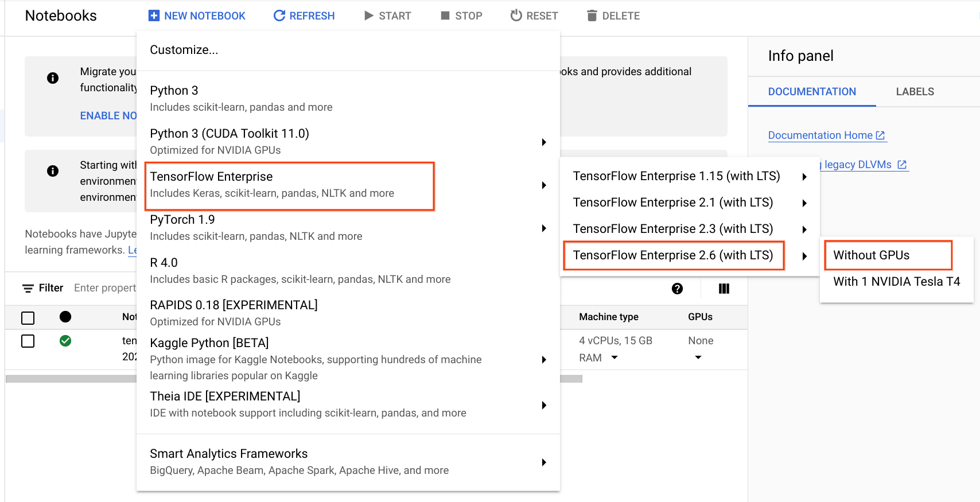Click the black status dot column header
The height and width of the screenshot is (502, 980).
(x=65, y=317)
